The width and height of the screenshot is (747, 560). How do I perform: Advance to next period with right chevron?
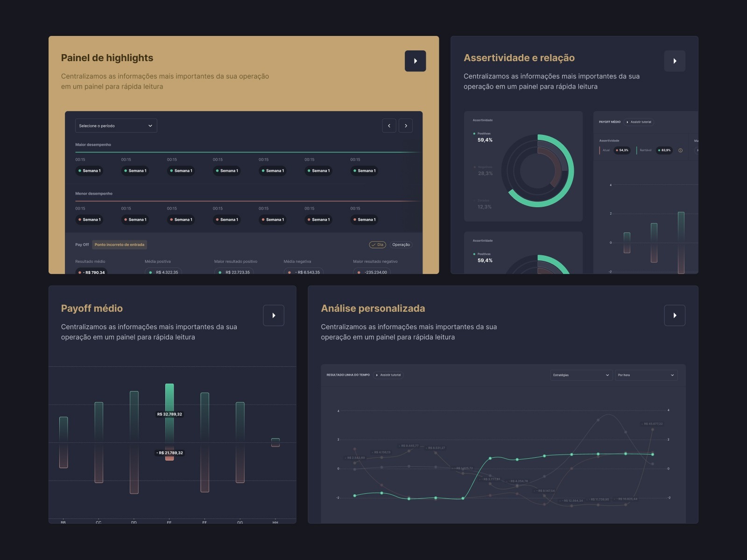406,126
